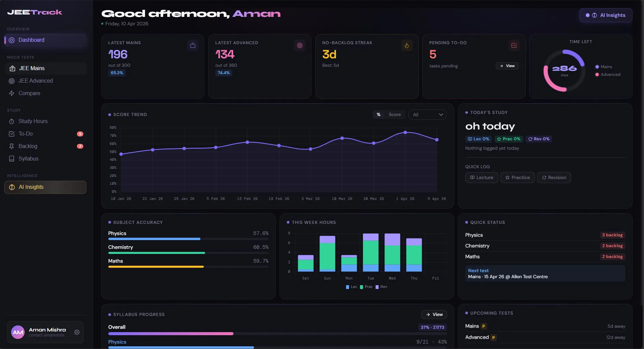
Task: Click the Physics accuracy progress bar
Action: (188, 239)
